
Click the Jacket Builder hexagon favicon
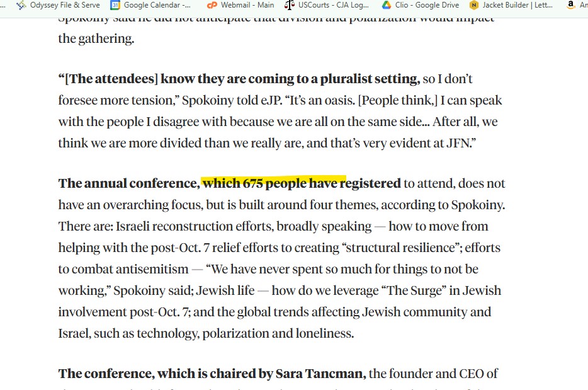474,5
